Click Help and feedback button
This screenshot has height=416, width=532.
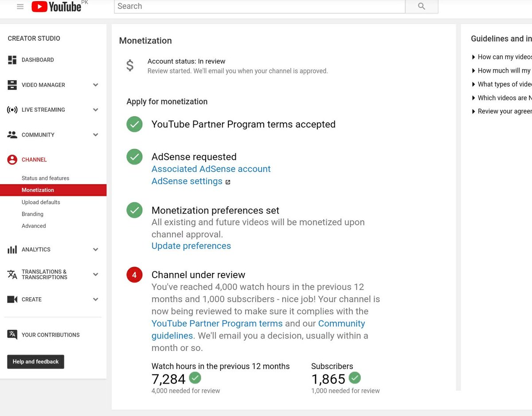coord(36,362)
